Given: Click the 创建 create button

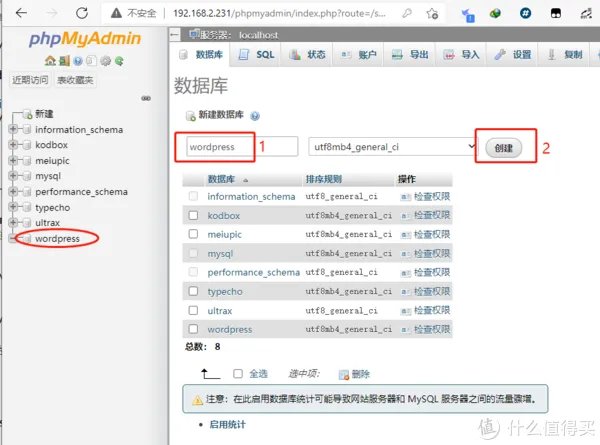Looking at the screenshot, I should (503, 148).
